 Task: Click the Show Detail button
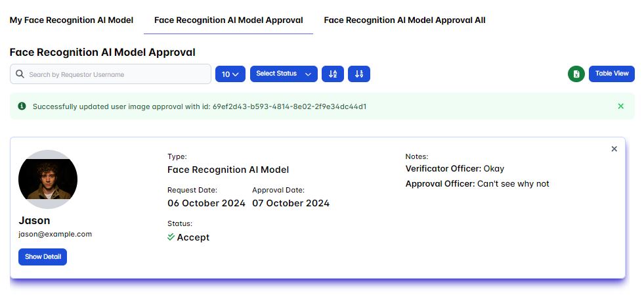tap(43, 257)
